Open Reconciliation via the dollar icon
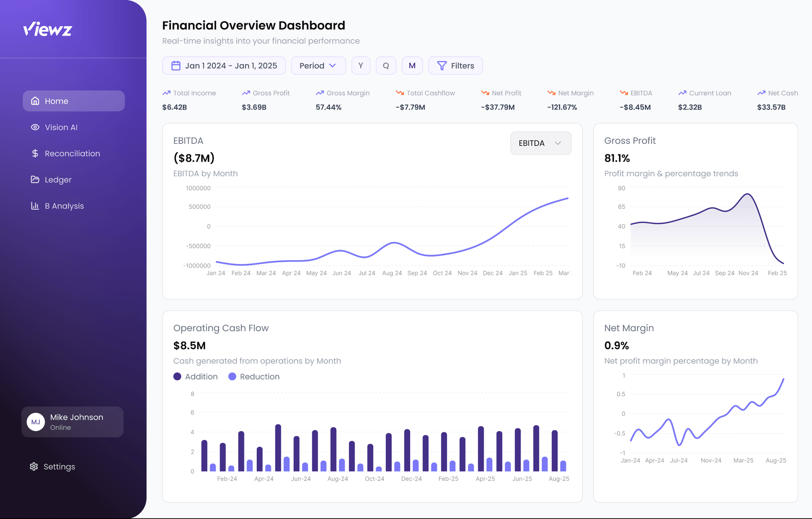Image resolution: width=812 pixels, height=519 pixels. pos(36,153)
